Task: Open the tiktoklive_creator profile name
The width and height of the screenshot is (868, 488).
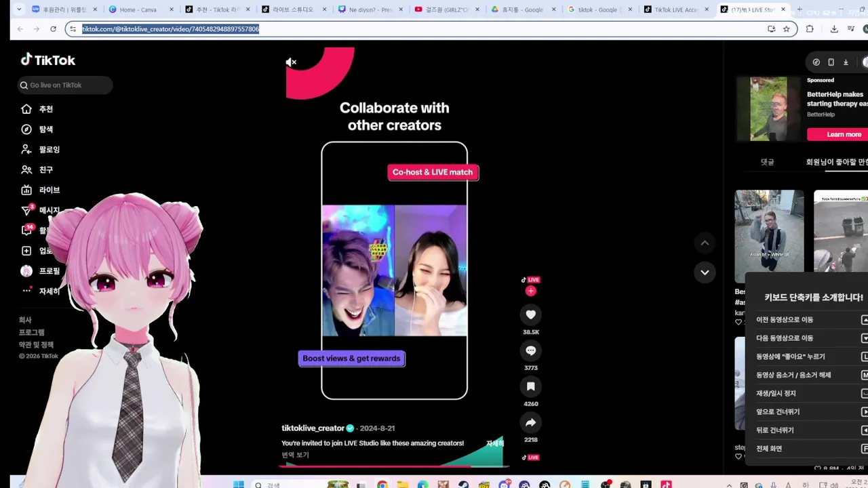Action: tap(313, 428)
